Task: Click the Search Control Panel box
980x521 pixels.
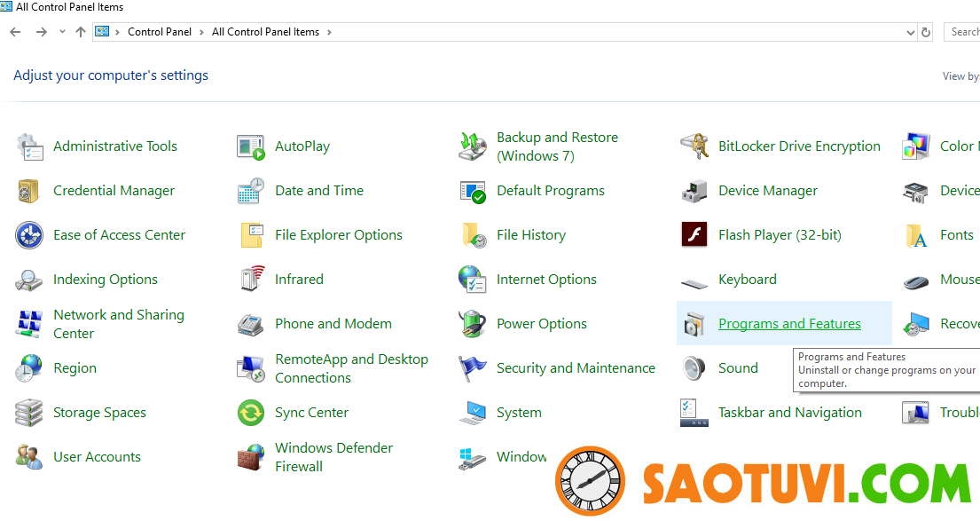Action: 962,32
